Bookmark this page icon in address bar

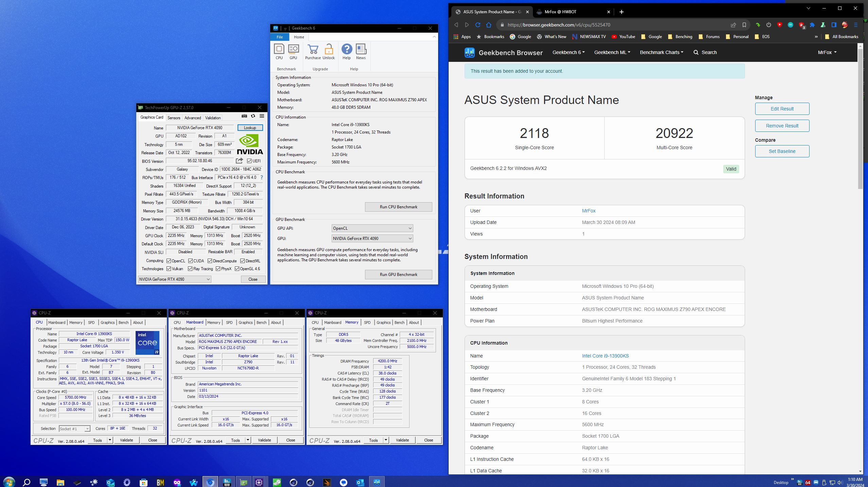(x=744, y=25)
